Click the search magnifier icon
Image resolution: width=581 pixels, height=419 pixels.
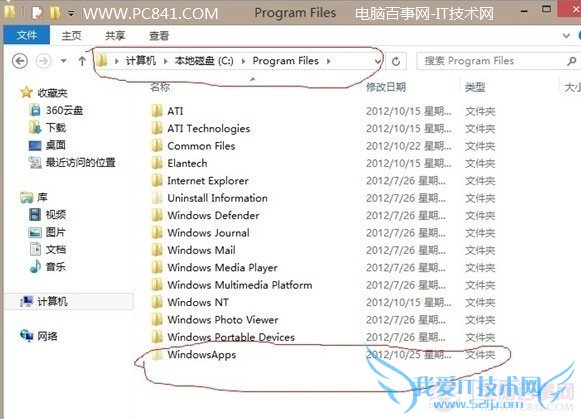pos(571,61)
